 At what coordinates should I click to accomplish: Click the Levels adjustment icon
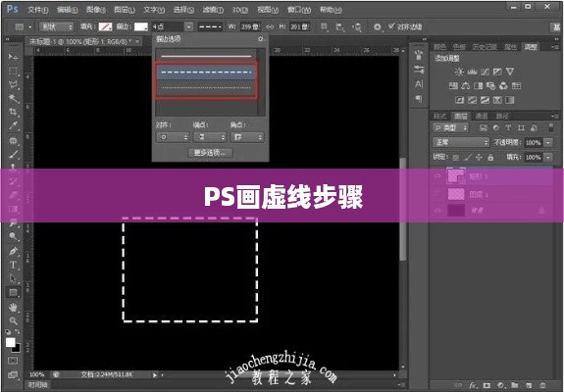[x=472, y=72]
